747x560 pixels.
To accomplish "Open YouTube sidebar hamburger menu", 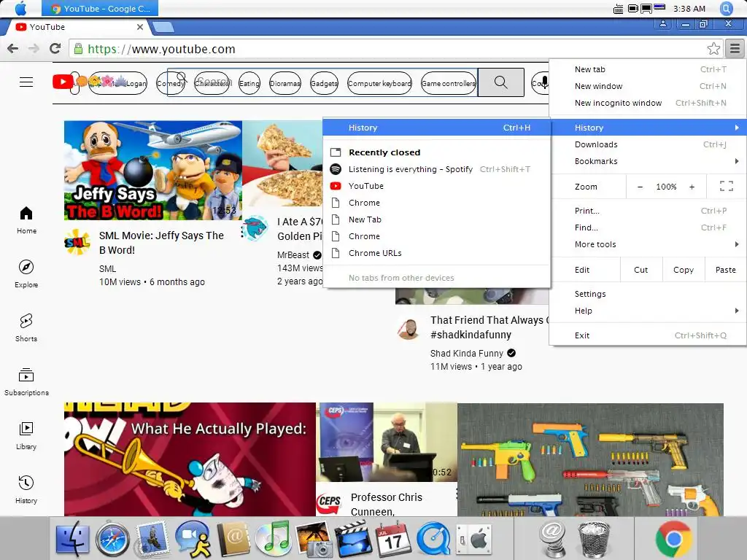I will pyautogui.click(x=26, y=82).
